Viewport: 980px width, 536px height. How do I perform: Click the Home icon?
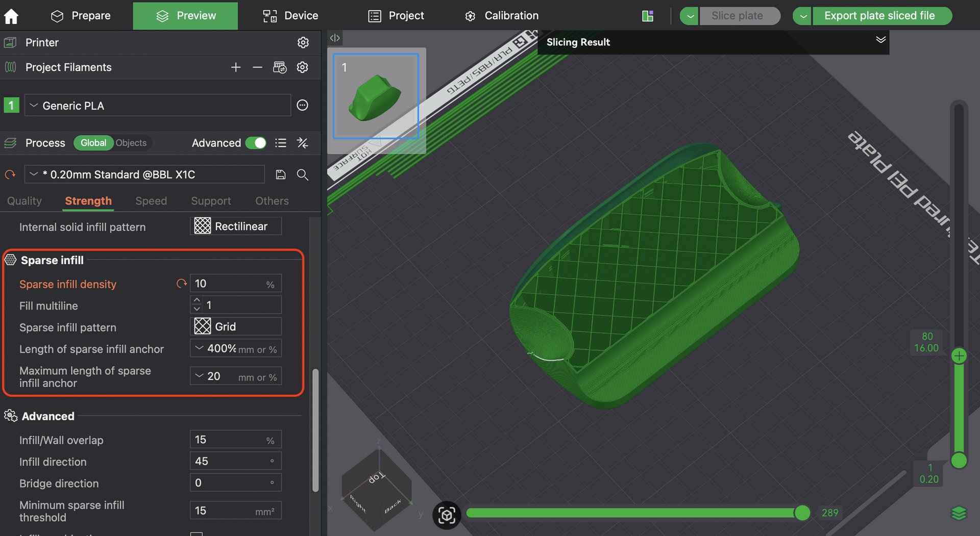point(11,16)
